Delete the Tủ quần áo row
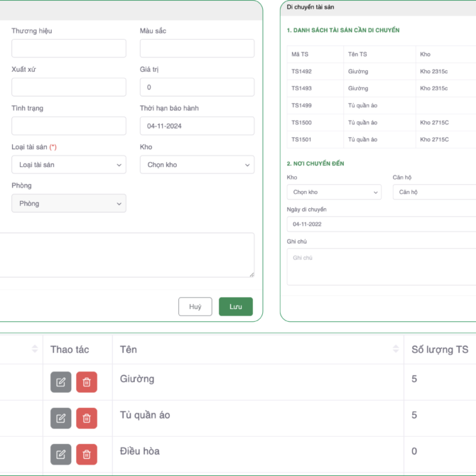Image resolution: width=476 pixels, height=476 pixels. tap(87, 418)
